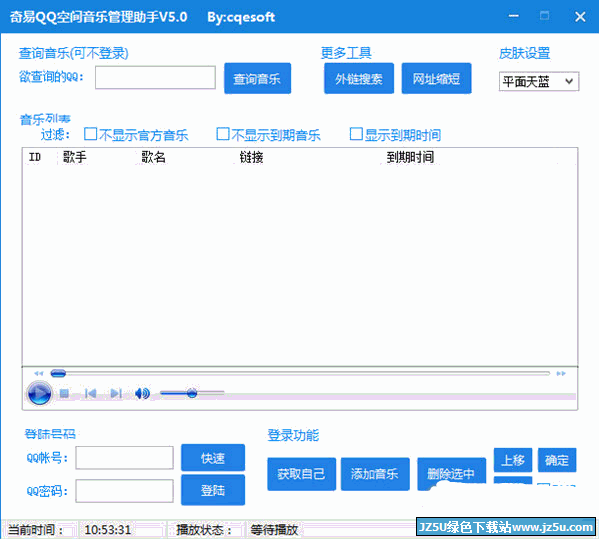The image size is (599, 539).
Task: Click the 歌手 column header
Action: click(x=74, y=157)
